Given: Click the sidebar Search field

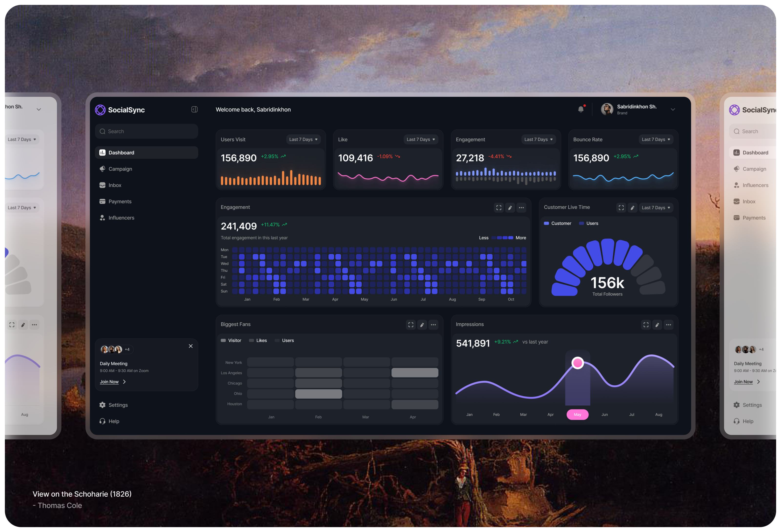Looking at the screenshot, I should [146, 131].
